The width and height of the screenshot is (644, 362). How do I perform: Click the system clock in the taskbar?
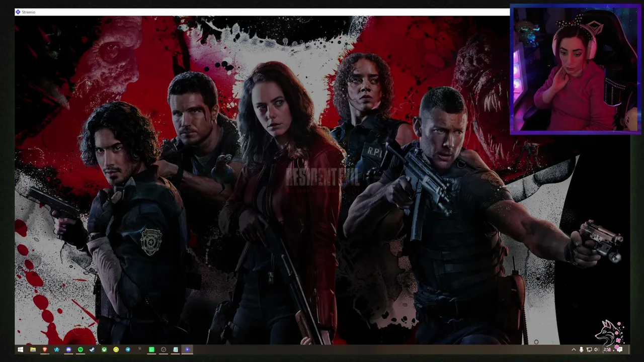(607, 349)
